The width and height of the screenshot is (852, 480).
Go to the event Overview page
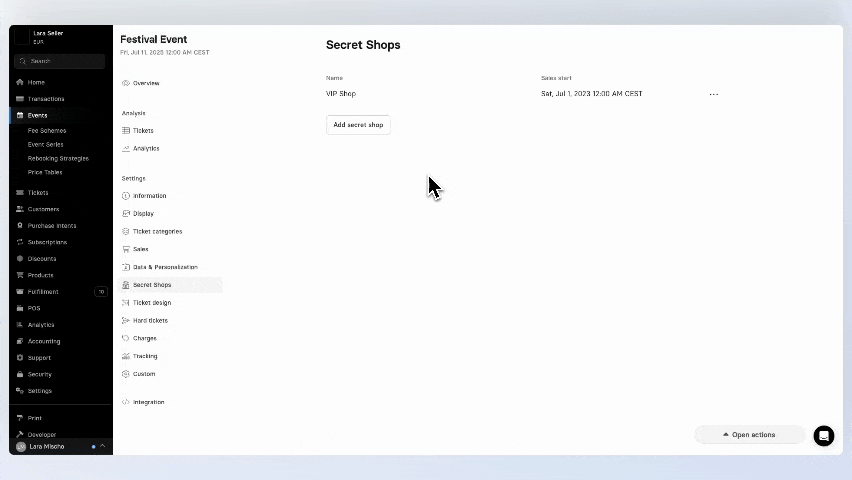[x=146, y=83]
